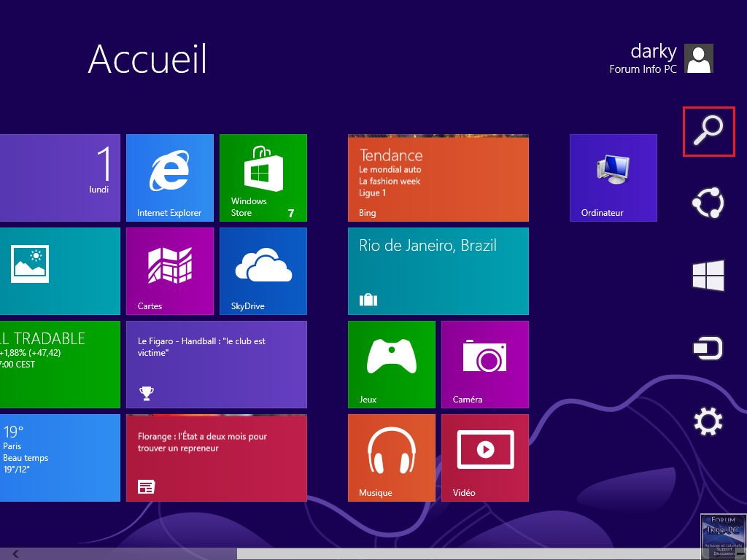Open the Le Figaro Handball sports tile

[216, 365]
